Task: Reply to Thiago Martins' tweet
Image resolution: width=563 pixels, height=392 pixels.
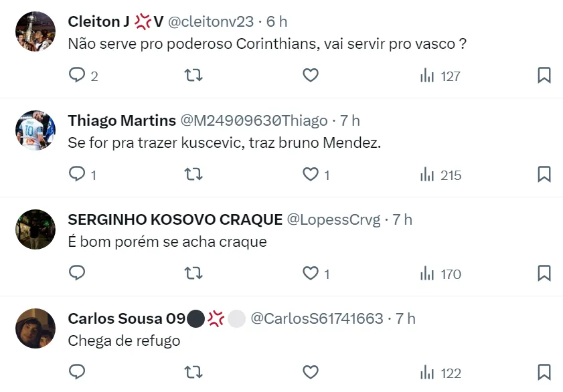Action: point(78,175)
